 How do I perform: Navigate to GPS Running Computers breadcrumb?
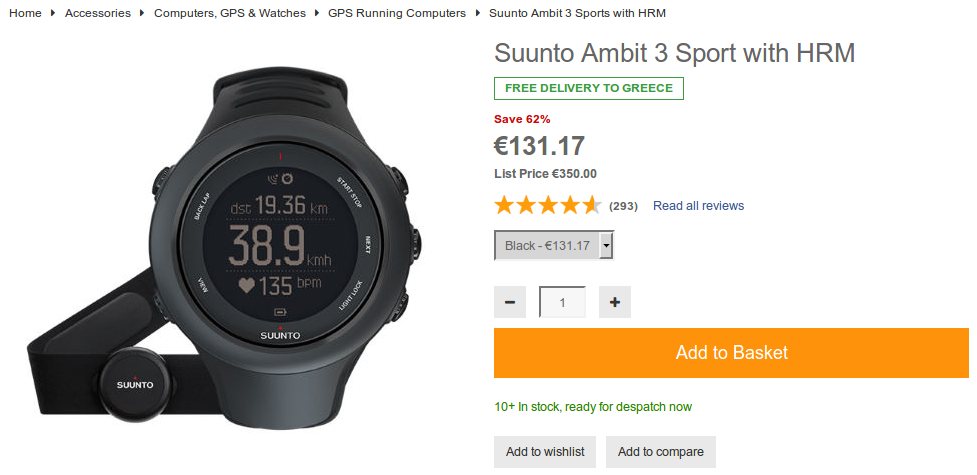pyautogui.click(x=397, y=13)
